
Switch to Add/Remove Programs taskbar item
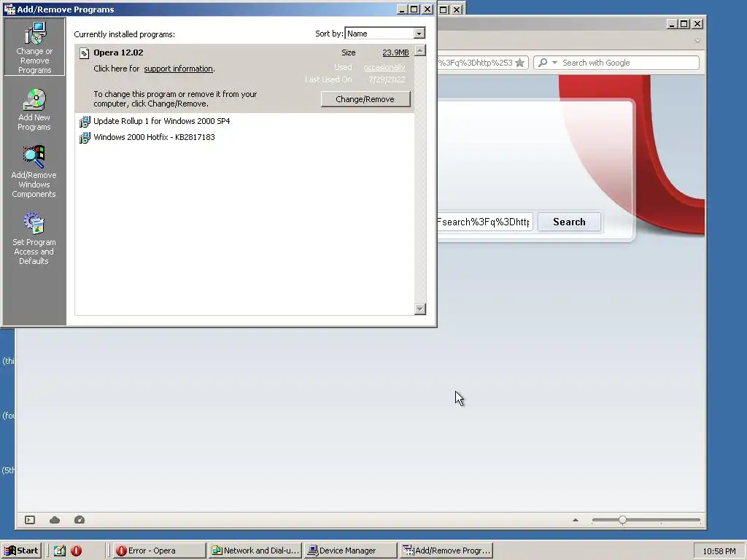[446, 551]
